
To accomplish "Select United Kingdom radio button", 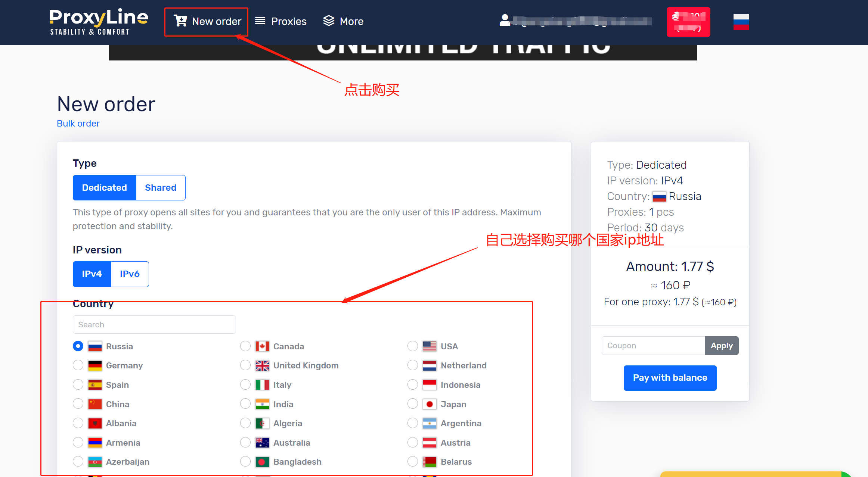I will coord(245,365).
